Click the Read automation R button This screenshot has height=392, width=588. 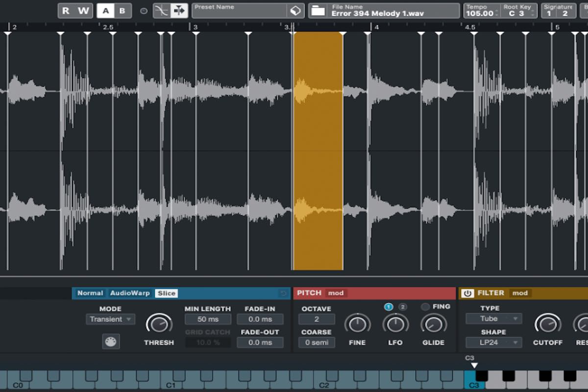coord(66,11)
